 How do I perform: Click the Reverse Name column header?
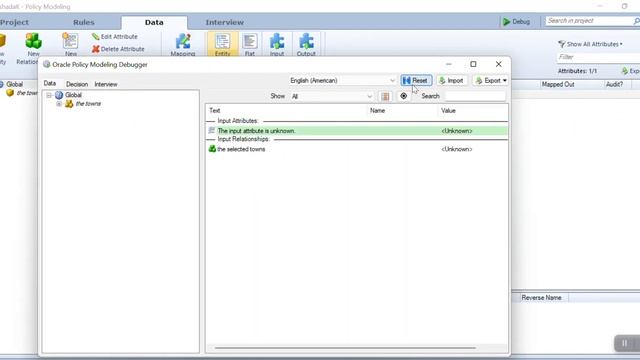click(x=541, y=298)
